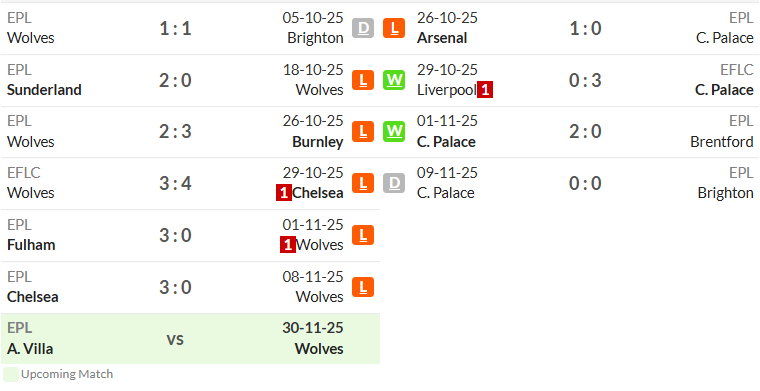Click the Brentford team name
Screen dimensions: 760x391
[722, 142]
